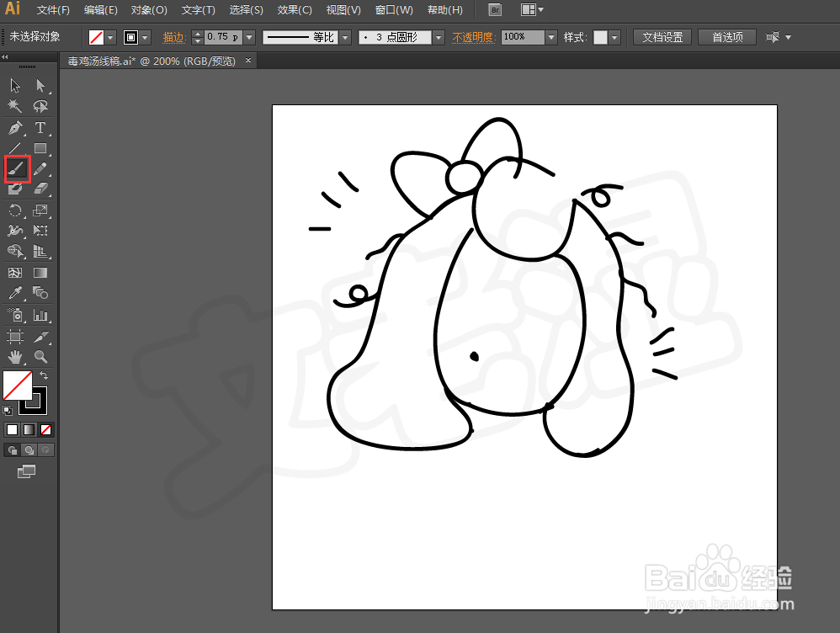Image resolution: width=840 pixels, height=633 pixels.
Task: Enable Draw Inside mode
Action: 46,450
